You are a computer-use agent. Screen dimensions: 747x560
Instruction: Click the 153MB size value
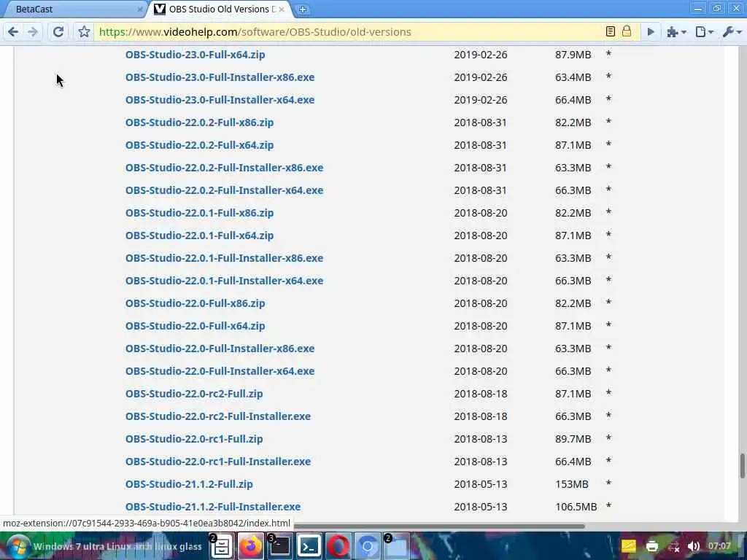pos(572,484)
